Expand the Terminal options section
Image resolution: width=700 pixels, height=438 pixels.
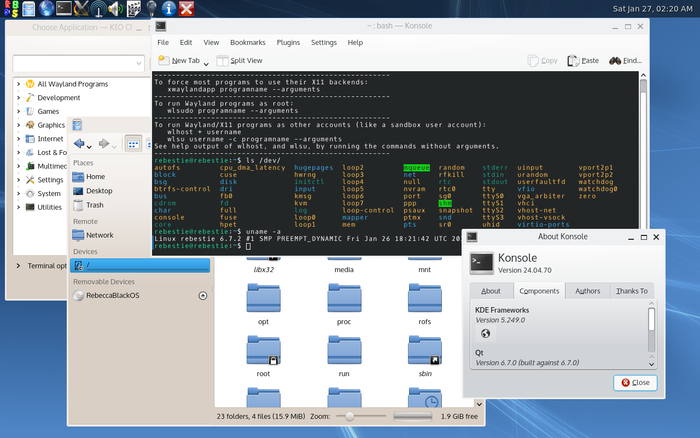[20, 266]
